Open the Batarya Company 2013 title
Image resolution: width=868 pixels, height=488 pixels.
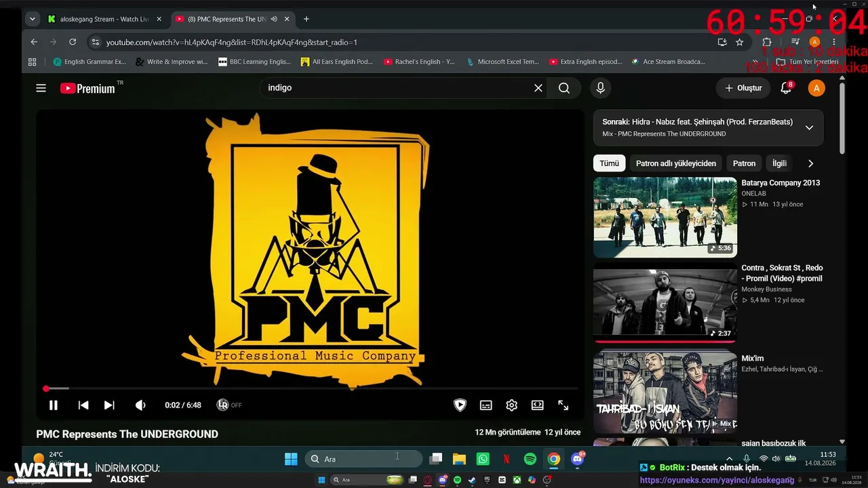(781, 183)
